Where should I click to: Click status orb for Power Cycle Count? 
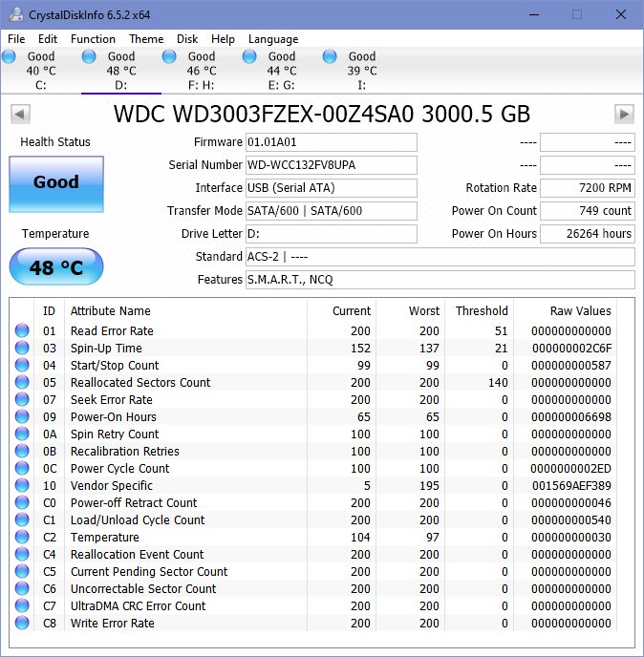[x=22, y=468]
